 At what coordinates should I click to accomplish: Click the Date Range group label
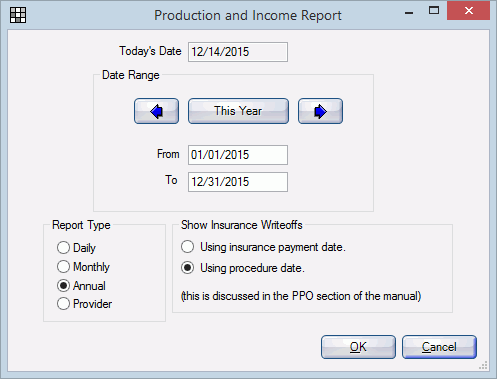[131, 75]
